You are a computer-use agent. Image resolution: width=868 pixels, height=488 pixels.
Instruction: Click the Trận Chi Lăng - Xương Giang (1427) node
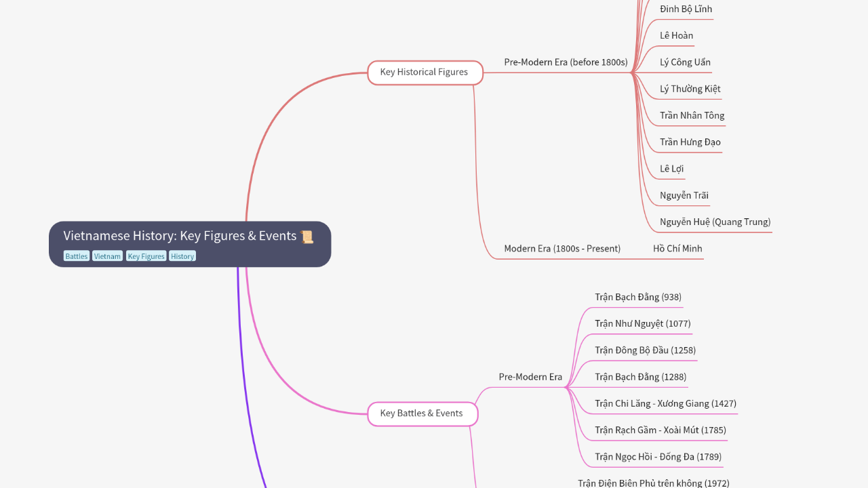pos(665,403)
